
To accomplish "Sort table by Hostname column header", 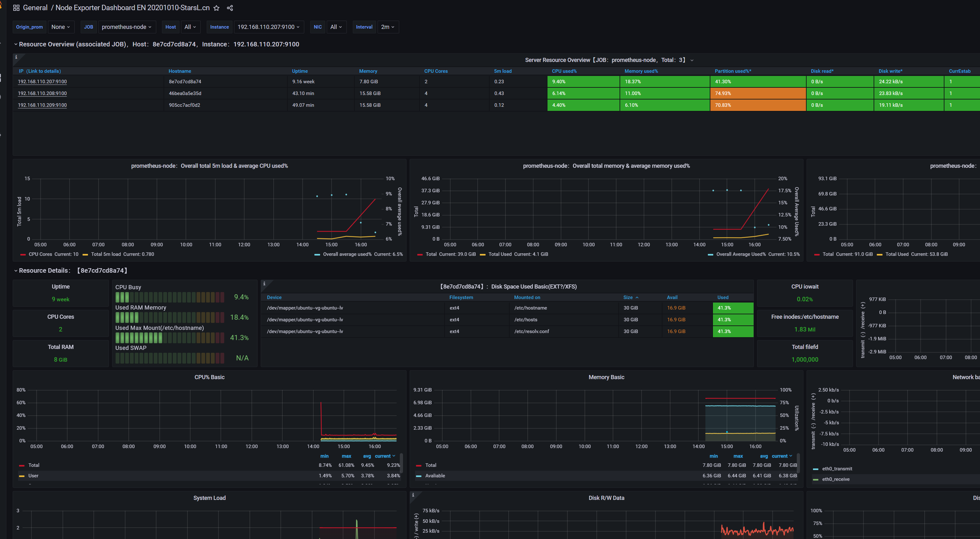I will pos(179,71).
